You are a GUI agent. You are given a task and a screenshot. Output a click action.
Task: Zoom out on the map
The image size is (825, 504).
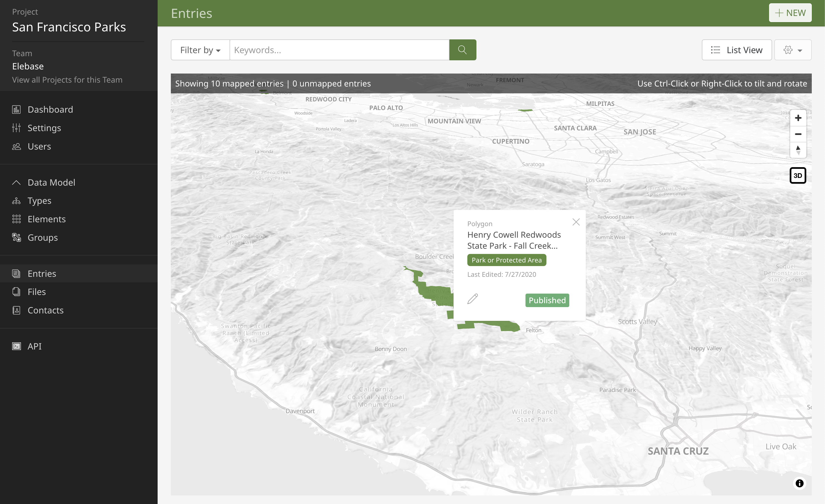click(798, 134)
